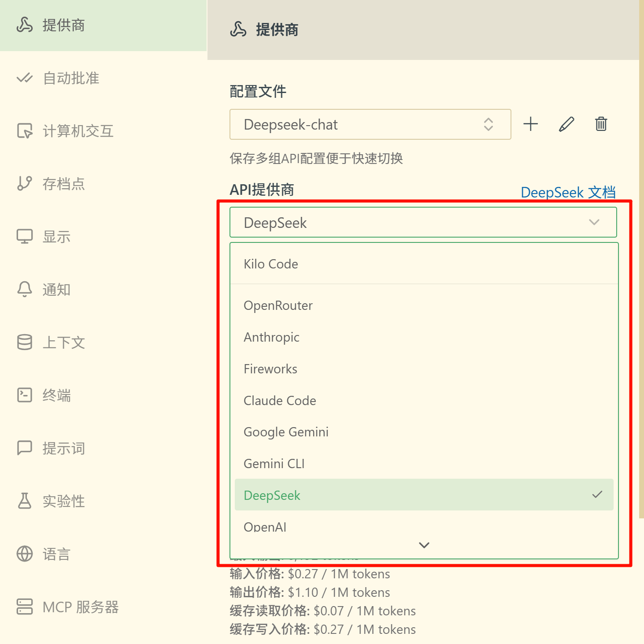644x644 pixels.
Task: Switch to the 上下文 tab
Action: coord(104,342)
